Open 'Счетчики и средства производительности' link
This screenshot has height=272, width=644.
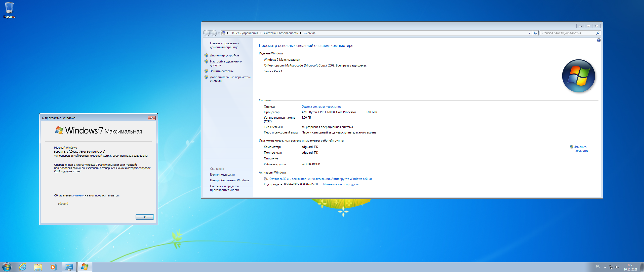click(x=224, y=188)
